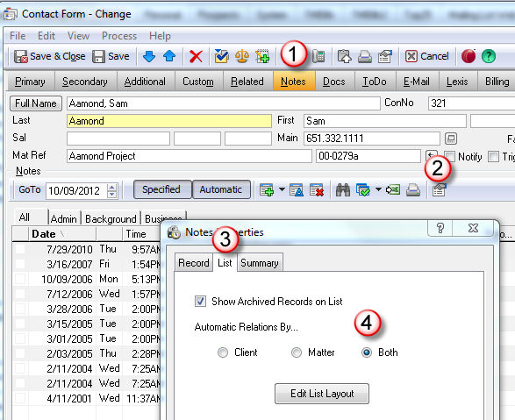Expand the add note dropdown arrow
The image size is (515, 420).
pos(282,189)
